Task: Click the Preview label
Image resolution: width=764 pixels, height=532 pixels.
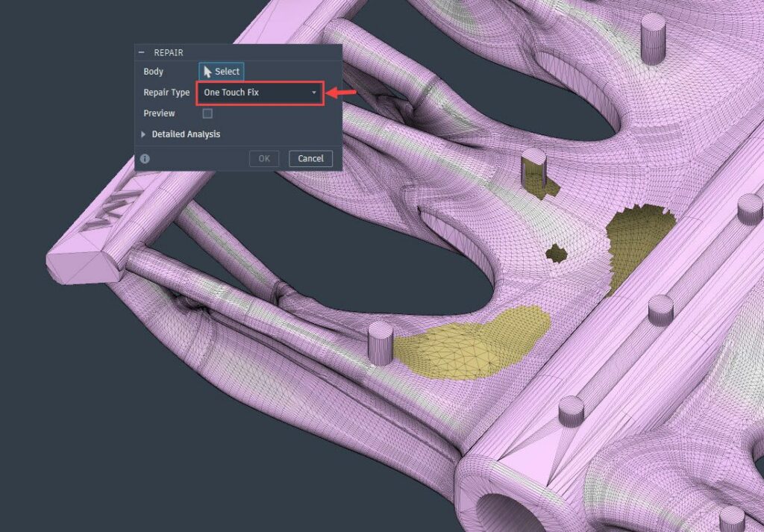Action: (159, 113)
